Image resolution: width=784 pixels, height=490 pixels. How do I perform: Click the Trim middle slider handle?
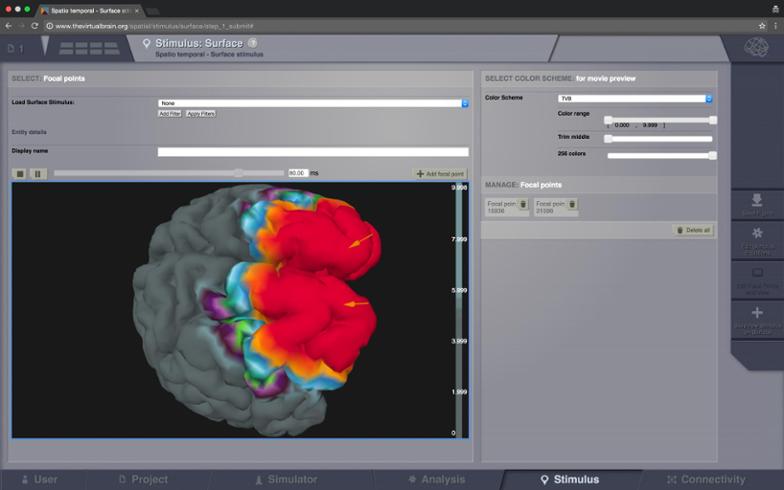click(x=608, y=139)
